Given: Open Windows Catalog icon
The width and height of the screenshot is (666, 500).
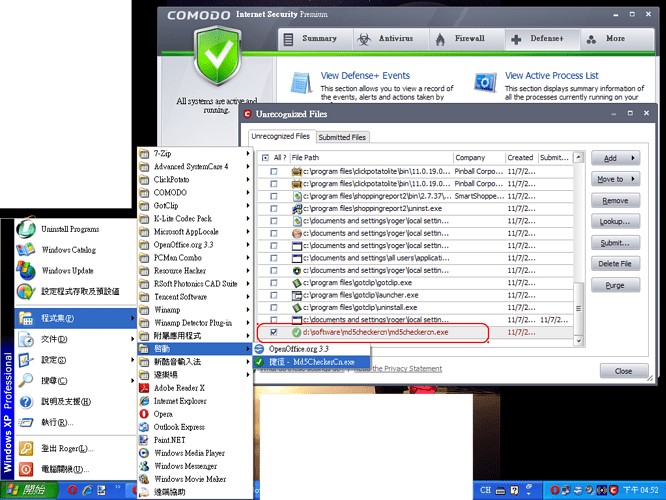Looking at the screenshot, I should (x=26, y=250).
